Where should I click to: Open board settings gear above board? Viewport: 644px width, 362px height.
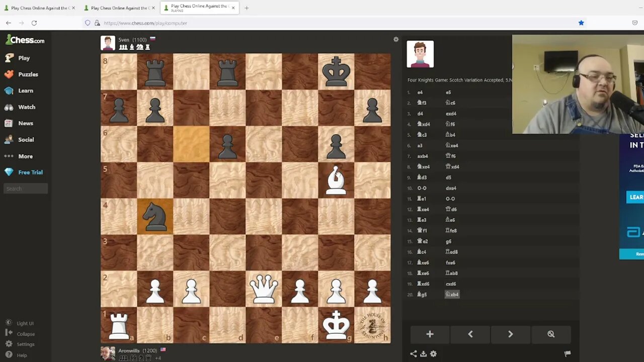(396, 39)
